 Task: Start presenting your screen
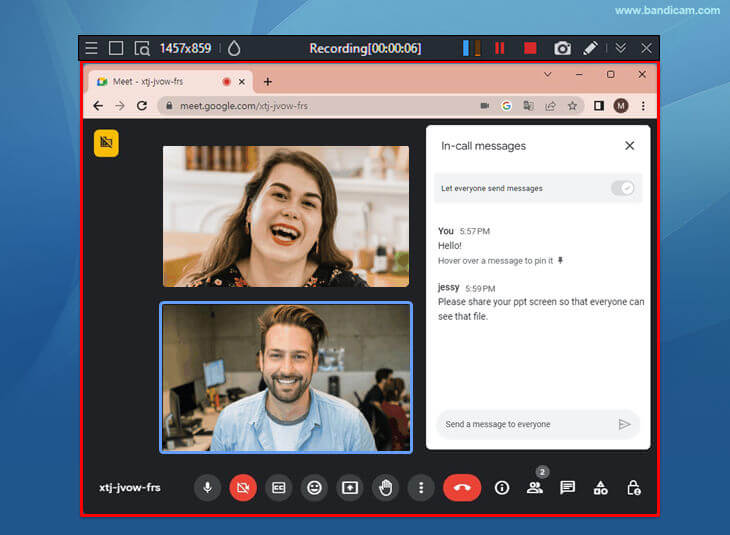[350, 488]
